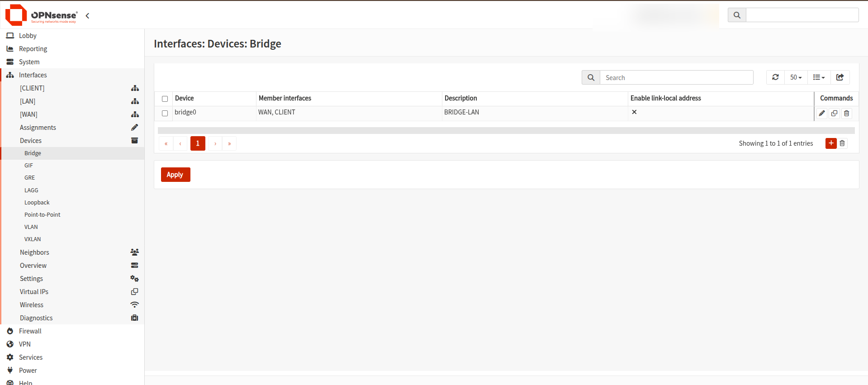Open the GIF devices page
This screenshot has height=385, width=868.
pos(28,166)
